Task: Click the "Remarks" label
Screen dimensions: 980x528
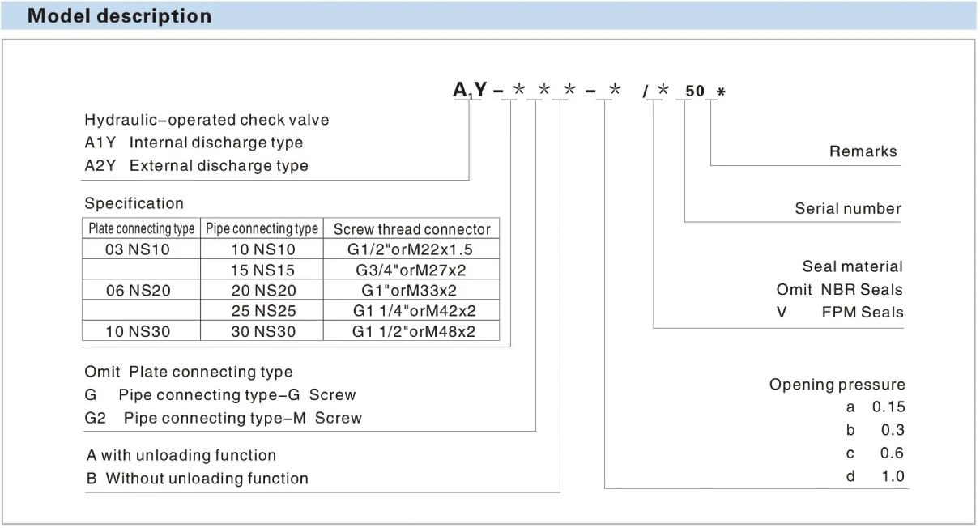Action: [863, 151]
